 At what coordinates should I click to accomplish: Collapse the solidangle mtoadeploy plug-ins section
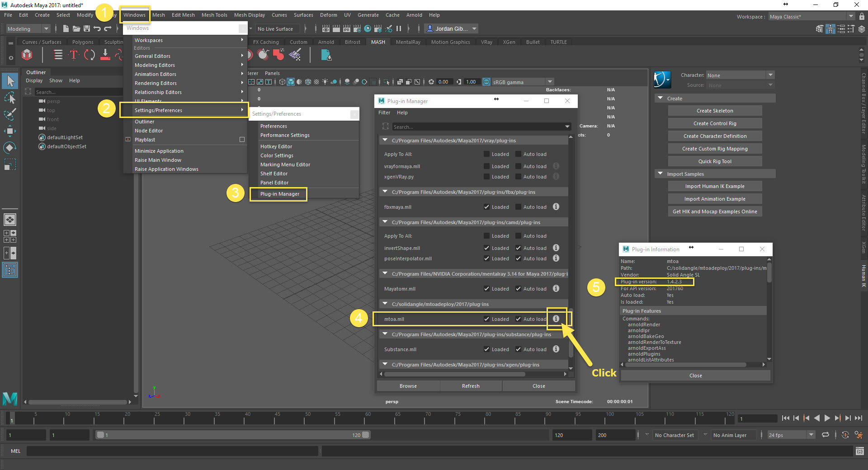tap(385, 304)
